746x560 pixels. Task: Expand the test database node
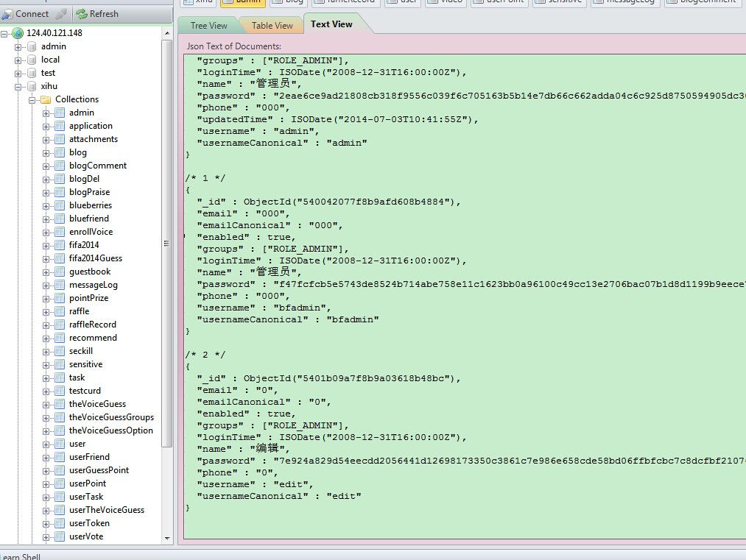tap(18, 74)
